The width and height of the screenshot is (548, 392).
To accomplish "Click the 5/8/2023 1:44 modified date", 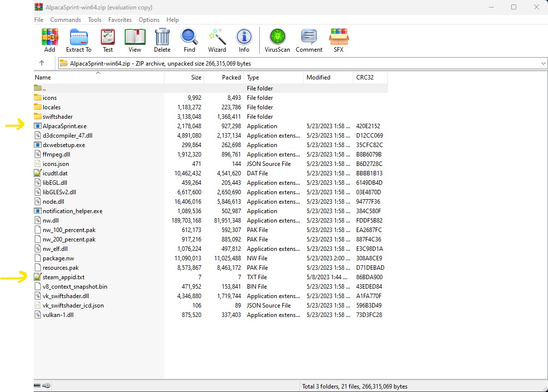I will coord(327,277).
